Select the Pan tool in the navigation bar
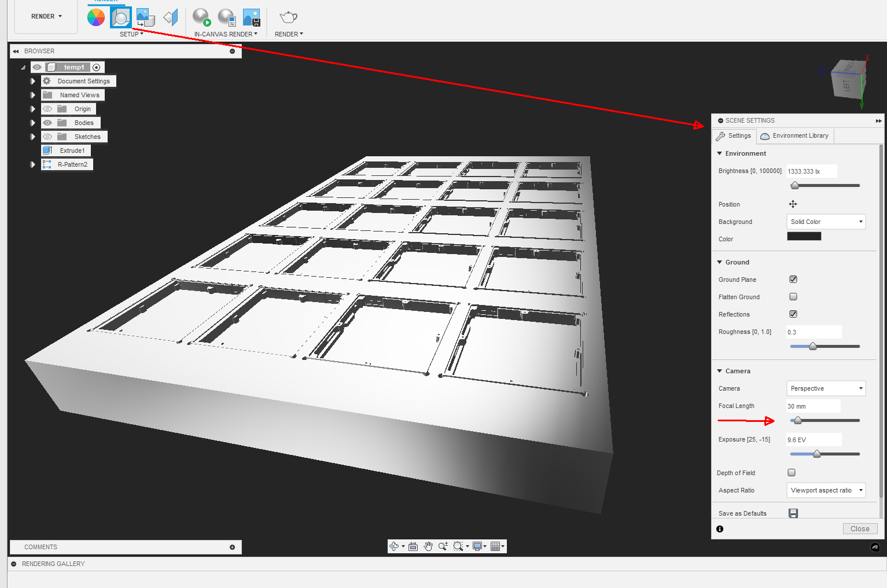 coord(428,546)
